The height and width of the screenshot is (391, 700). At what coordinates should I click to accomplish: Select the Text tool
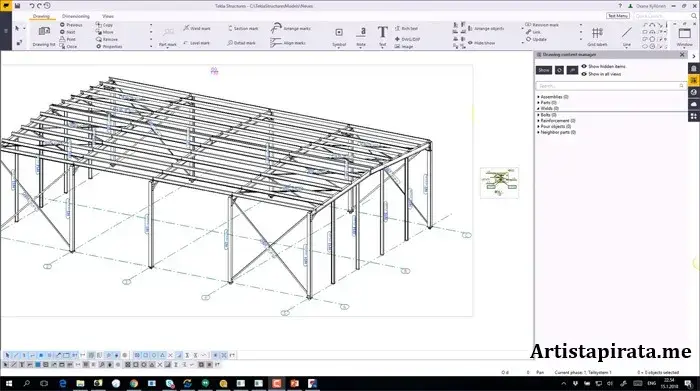(x=383, y=36)
